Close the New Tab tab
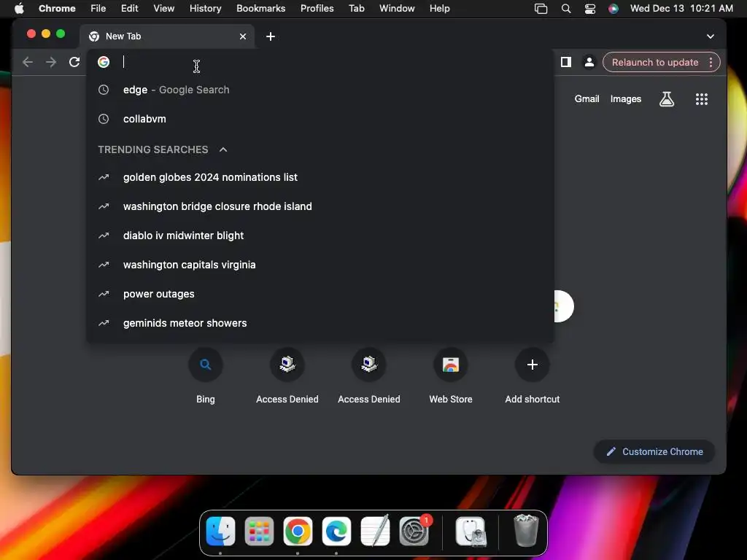The width and height of the screenshot is (747, 560). click(243, 36)
